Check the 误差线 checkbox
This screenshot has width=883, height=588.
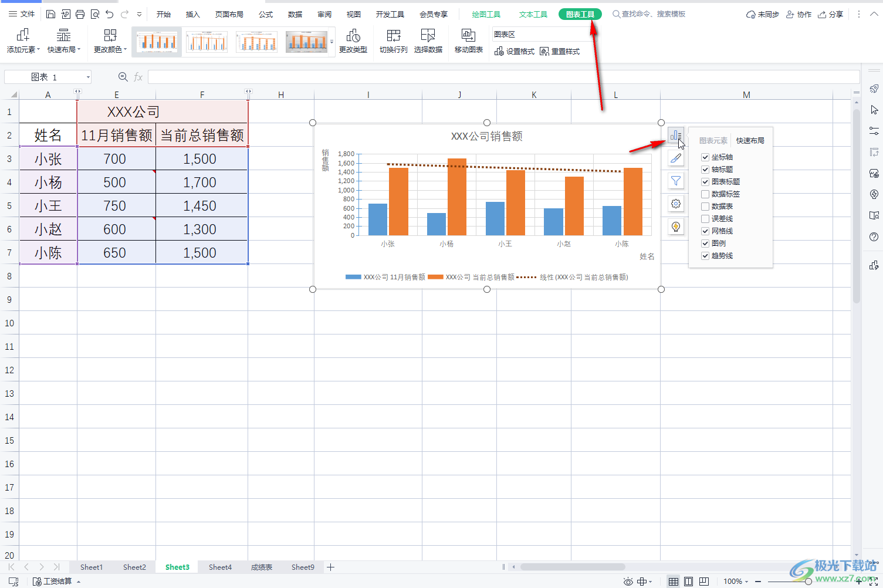point(705,219)
